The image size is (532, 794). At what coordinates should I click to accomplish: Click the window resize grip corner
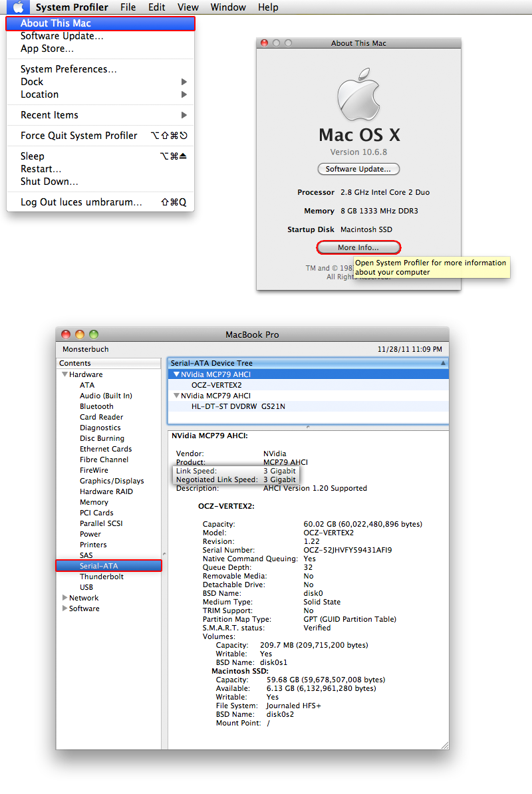pos(444,745)
